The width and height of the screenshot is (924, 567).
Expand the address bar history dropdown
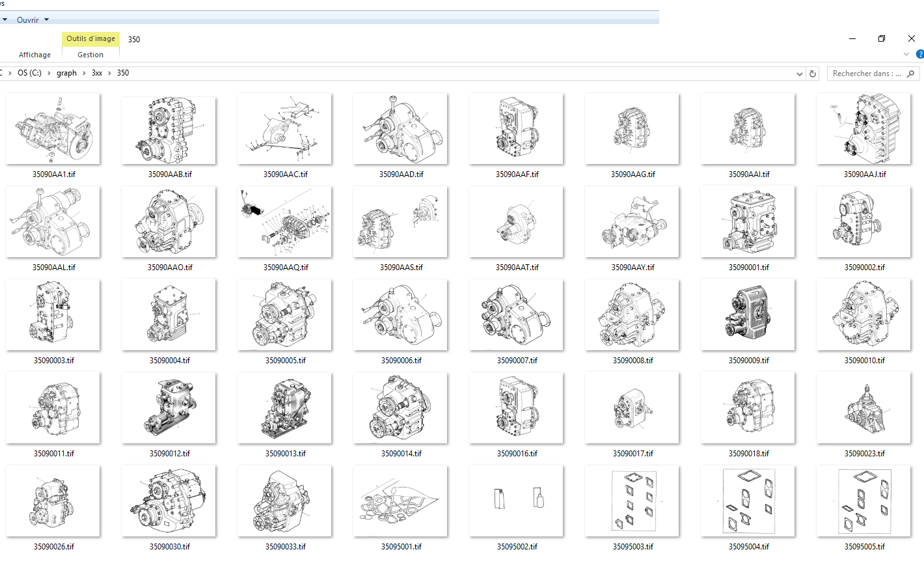click(800, 74)
